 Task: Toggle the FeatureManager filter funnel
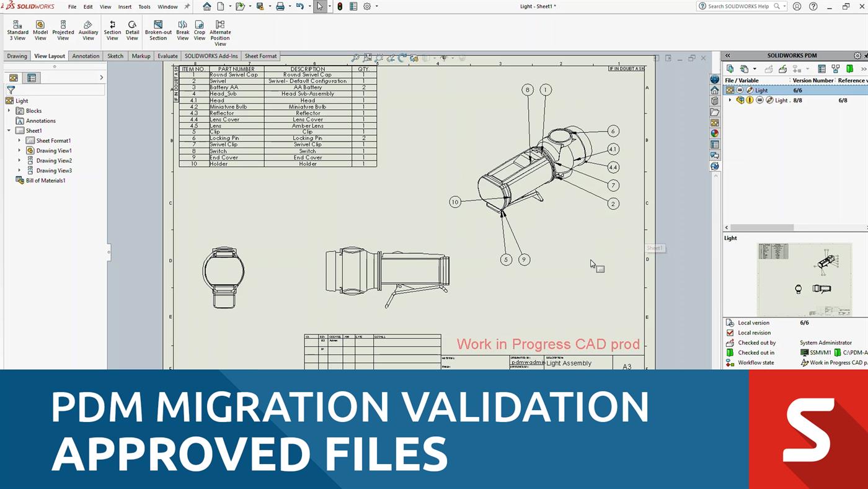(x=11, y=89)
